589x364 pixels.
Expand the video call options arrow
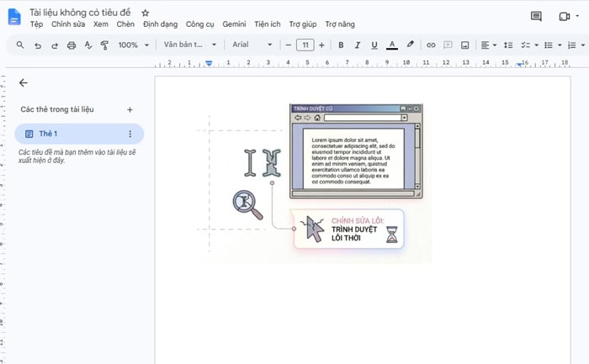[x=578, y=16]
